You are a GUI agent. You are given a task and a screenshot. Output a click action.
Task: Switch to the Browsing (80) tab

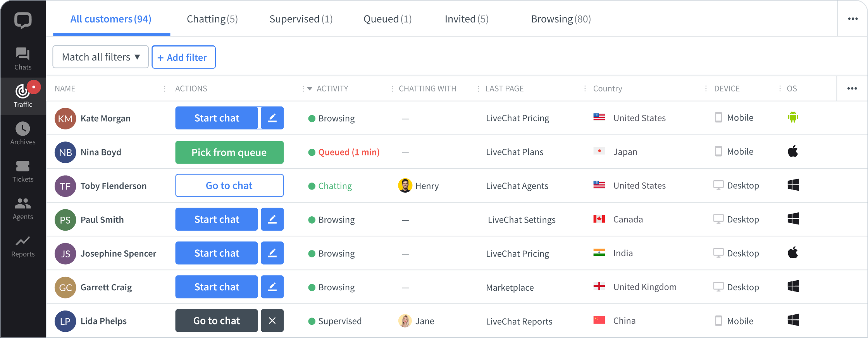561,19
